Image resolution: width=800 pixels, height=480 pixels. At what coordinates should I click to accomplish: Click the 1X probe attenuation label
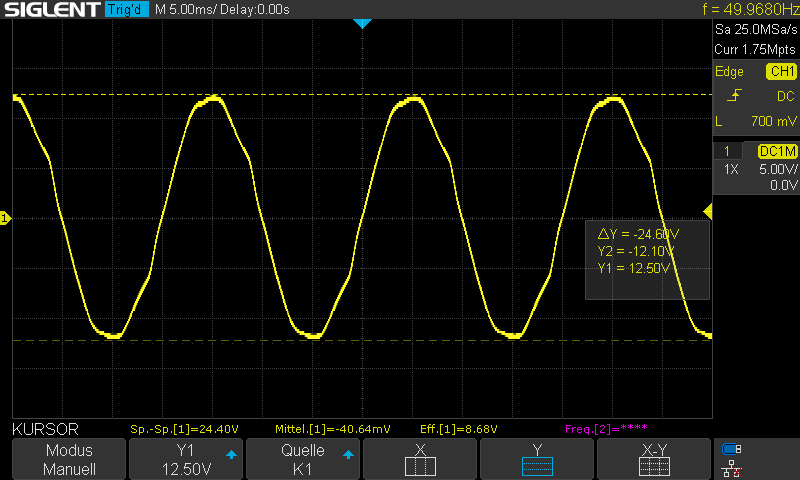coord(731,169)
